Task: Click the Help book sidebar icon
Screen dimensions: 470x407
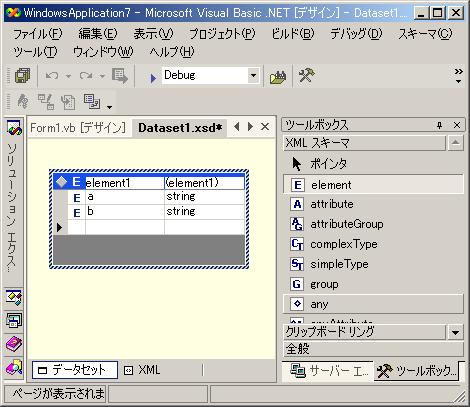Action: click(x=14, y=344)
